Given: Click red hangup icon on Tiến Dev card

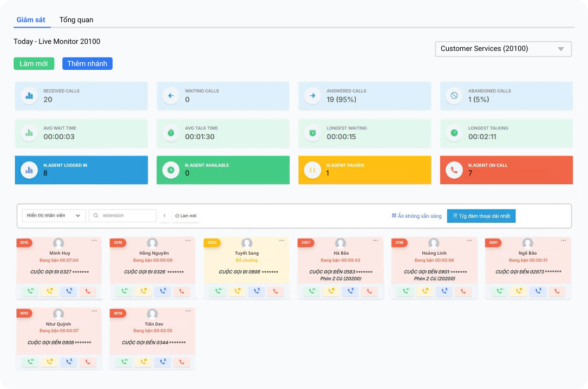Looking at the screenshot, I should tap(181, 362).
